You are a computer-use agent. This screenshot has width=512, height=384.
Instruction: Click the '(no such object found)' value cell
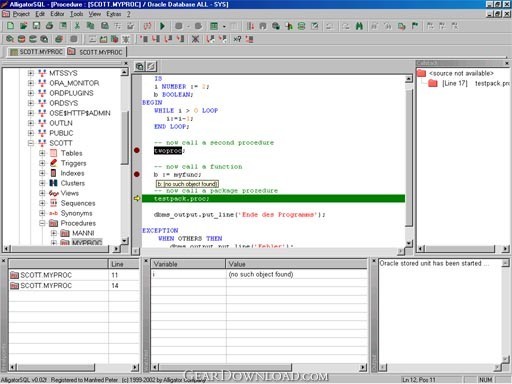coord(261,274)
